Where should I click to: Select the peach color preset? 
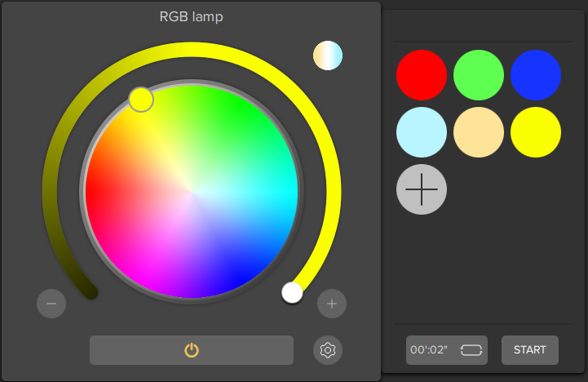479,132
